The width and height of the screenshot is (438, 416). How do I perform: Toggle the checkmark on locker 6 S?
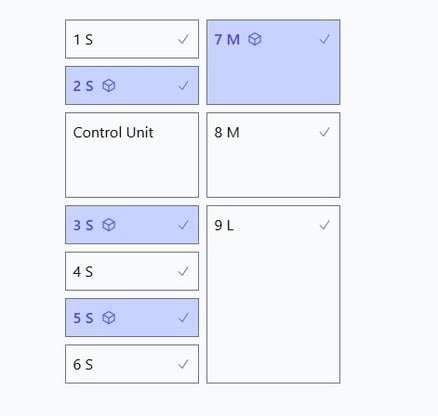coord(183,364)
